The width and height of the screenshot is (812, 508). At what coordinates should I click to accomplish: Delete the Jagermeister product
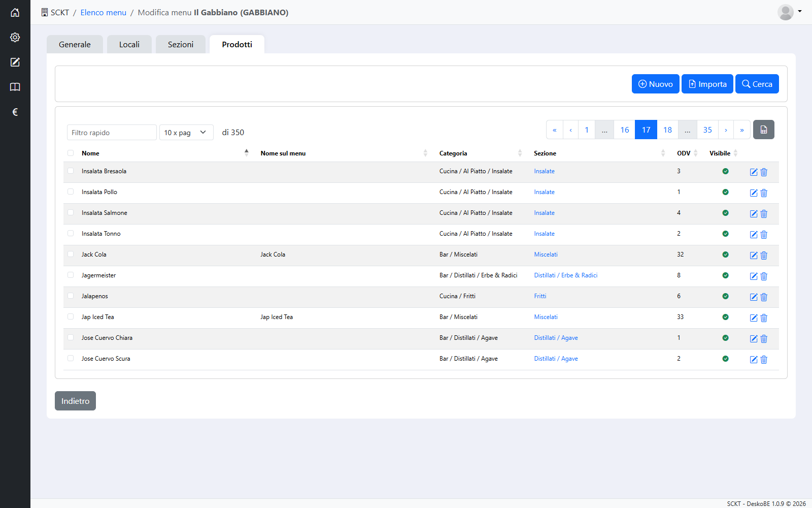tap(764, 276)
